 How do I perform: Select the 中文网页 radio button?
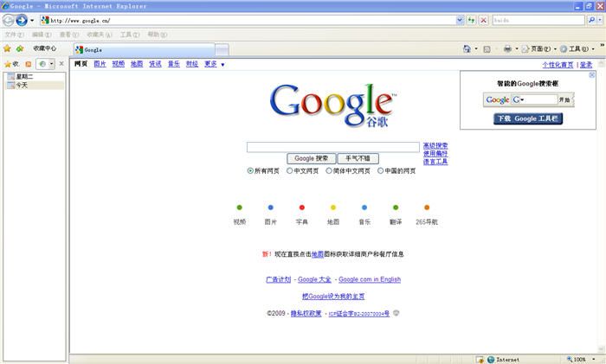click(x=289, y=170)
